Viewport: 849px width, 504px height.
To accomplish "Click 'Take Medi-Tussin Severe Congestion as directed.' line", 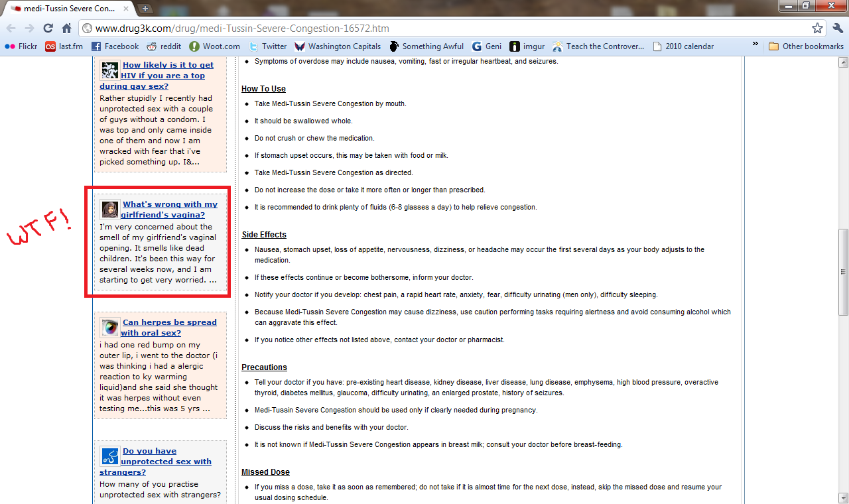I will tap(334, 172).
